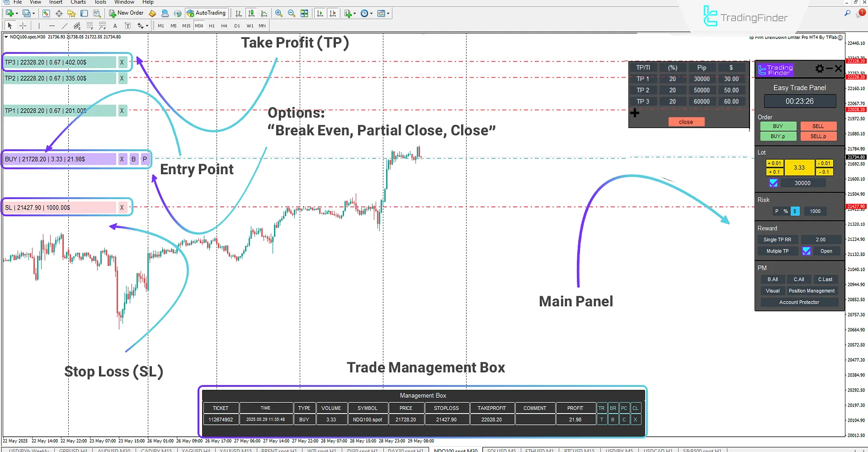Tile the chart windows
The height and width of the screenshot is (452, 868).
[x=305, y=13]
